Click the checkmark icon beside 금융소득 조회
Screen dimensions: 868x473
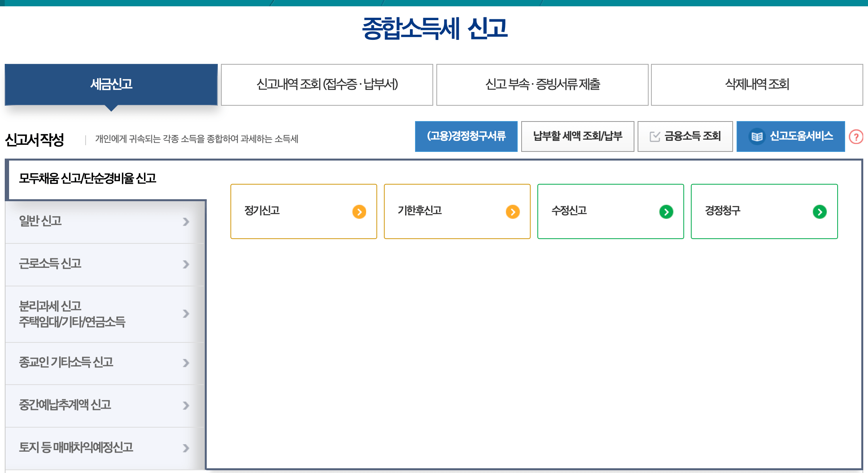point(654,136)
